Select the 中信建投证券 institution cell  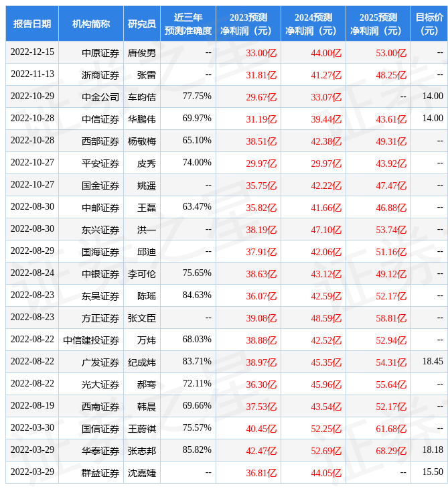91,341
